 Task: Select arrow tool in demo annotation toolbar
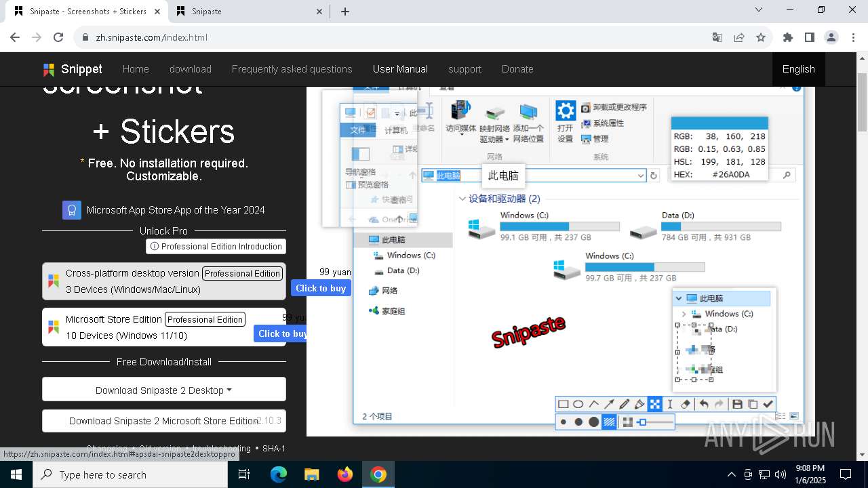[609, 404]
